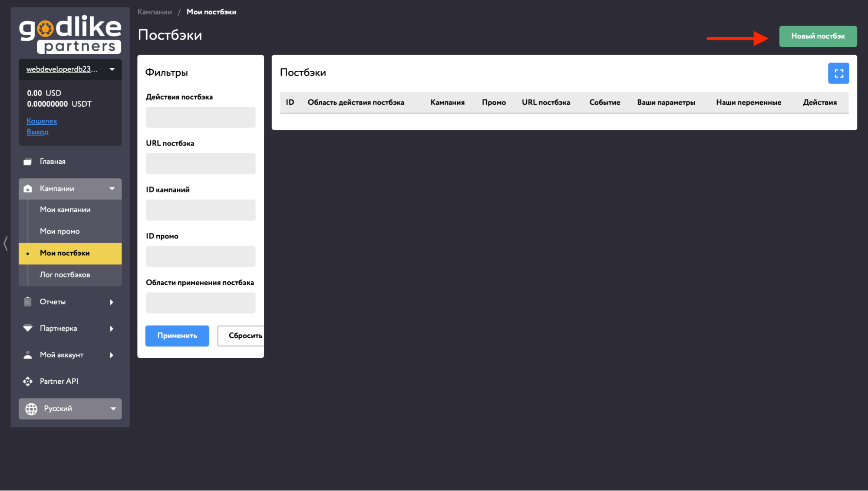Focus the ID промо input field
The image size is (868, 491).
[x=200, y=256]
